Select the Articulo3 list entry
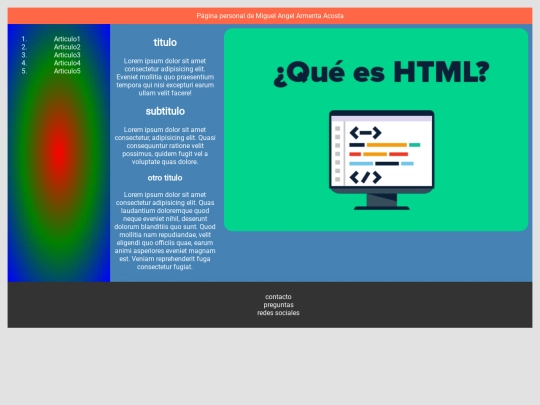 tap(67, 55)
